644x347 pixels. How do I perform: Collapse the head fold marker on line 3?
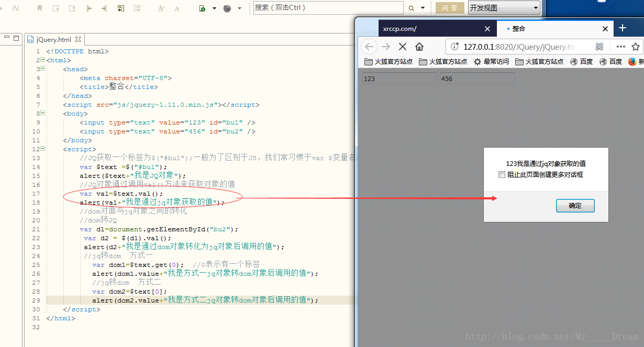pos(42,69)
